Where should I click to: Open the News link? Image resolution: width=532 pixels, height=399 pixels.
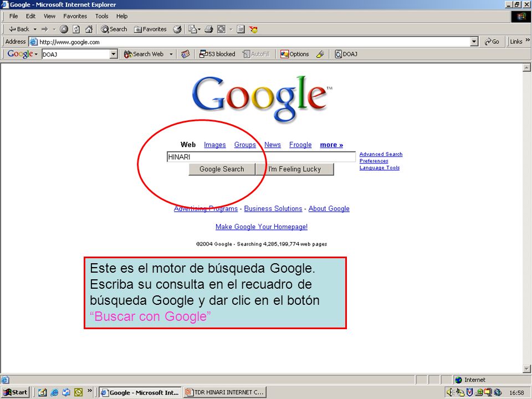tap(273, 145)
